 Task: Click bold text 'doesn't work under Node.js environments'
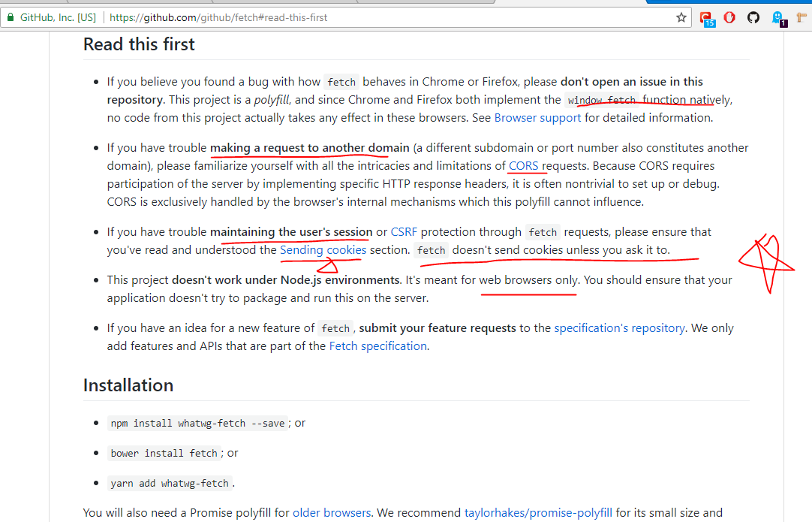pos(286,280)
